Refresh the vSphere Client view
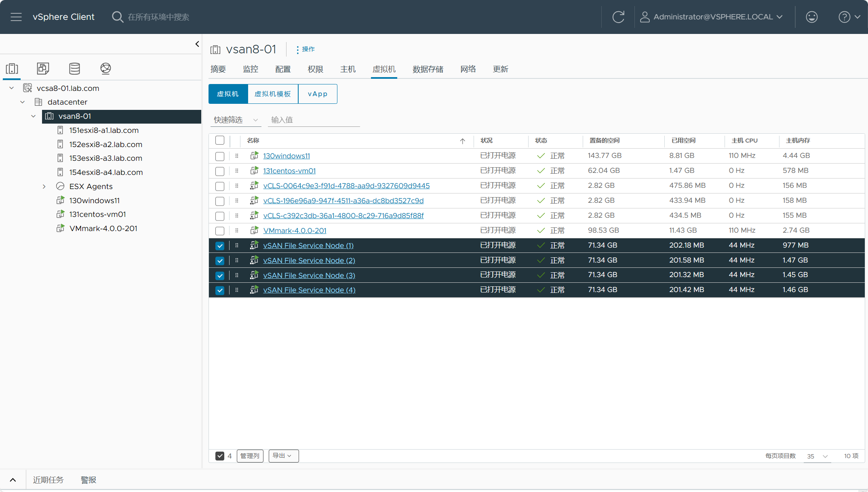This screenshot has height=492, width=868. pos(618,17)
